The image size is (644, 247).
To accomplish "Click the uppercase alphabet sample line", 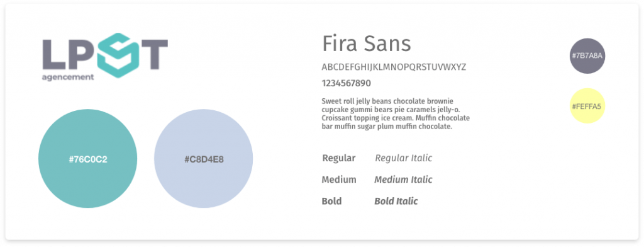I will (394, 67).
